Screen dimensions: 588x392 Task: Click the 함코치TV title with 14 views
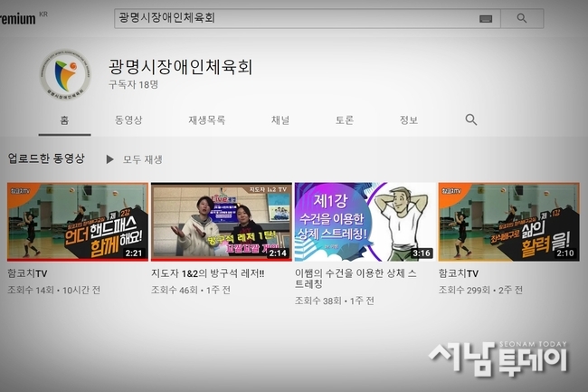pyautogui.click(x=27, y=273)
